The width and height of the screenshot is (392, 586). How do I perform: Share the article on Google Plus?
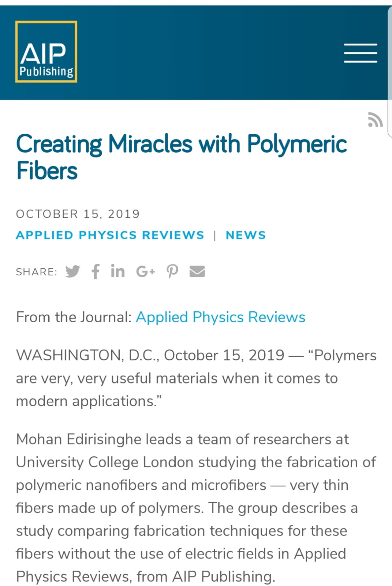point(145,271)
